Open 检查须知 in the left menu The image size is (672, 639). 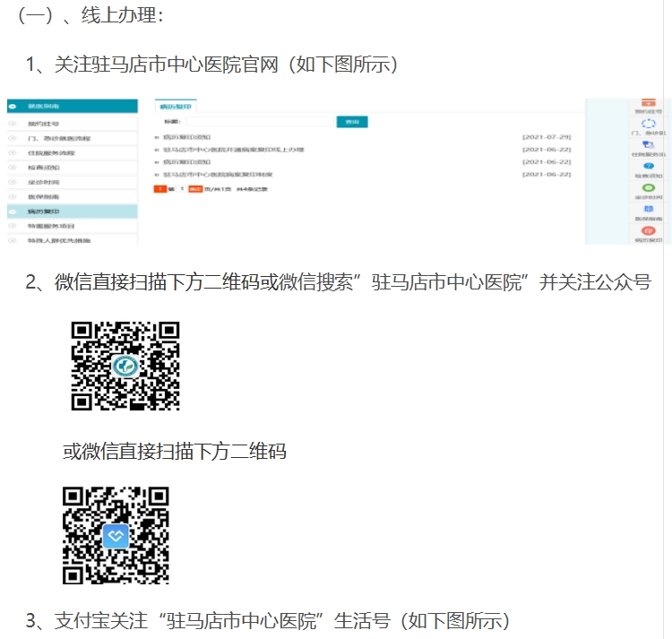(x=73, y=168)
